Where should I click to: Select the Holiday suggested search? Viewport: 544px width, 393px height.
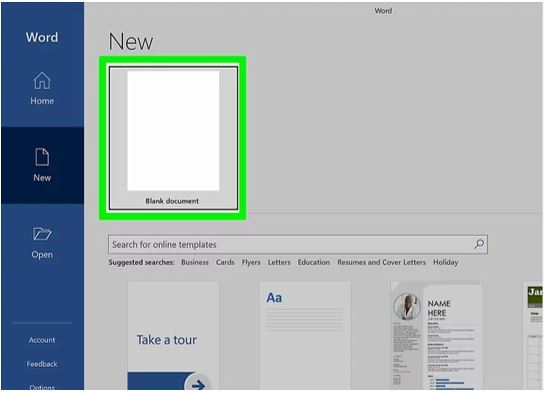[445, 262]
